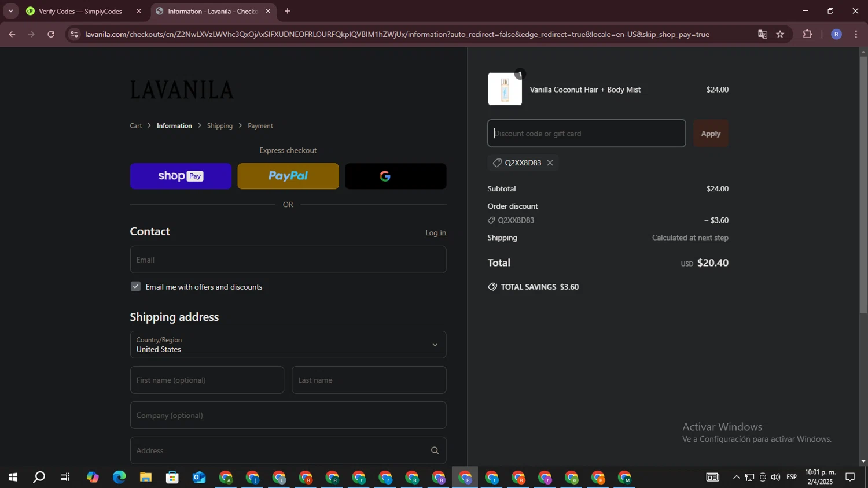Viewport: 868px width, 488px height.
Task: Reload the current checkout page
Action: point(51,34)
